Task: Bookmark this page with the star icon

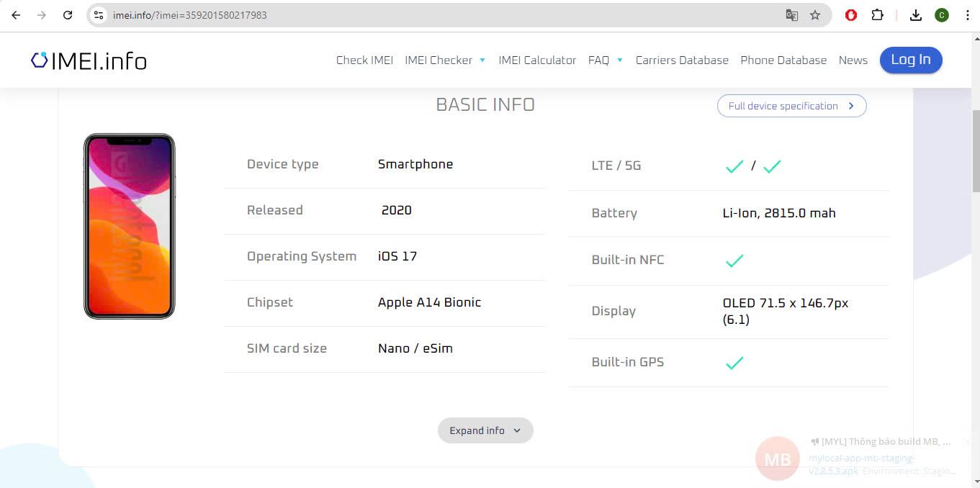Action: 815,15
